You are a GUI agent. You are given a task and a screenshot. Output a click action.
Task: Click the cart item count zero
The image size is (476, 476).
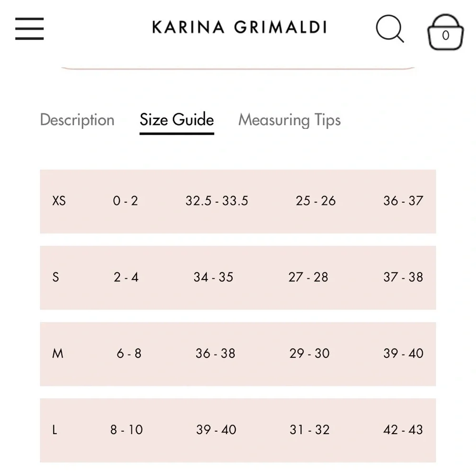point(446,36)
